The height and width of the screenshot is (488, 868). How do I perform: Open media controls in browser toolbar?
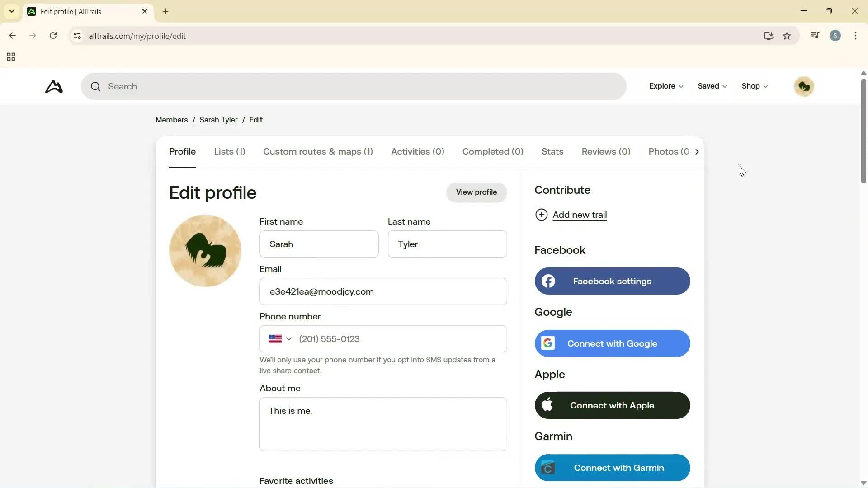[815, 35]
